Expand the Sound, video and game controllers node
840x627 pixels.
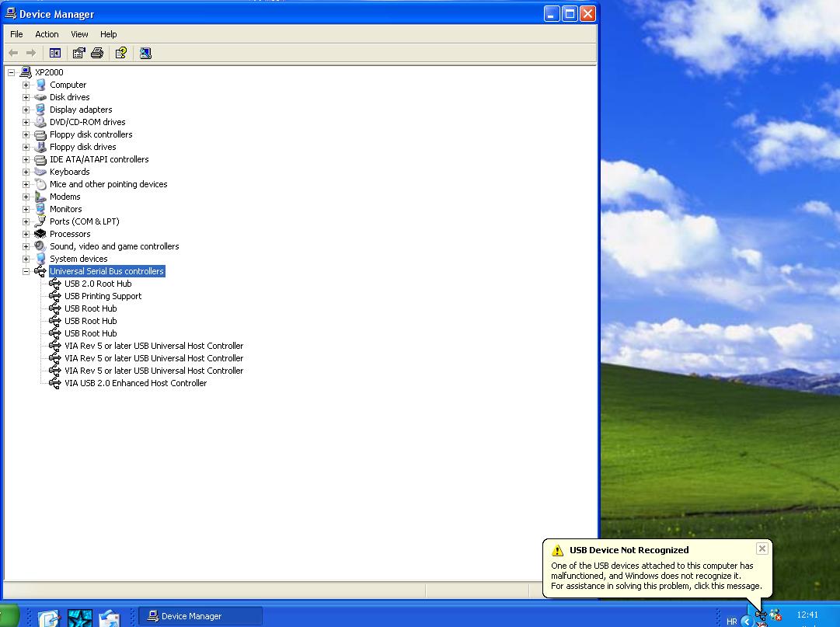tap(26, 246)
